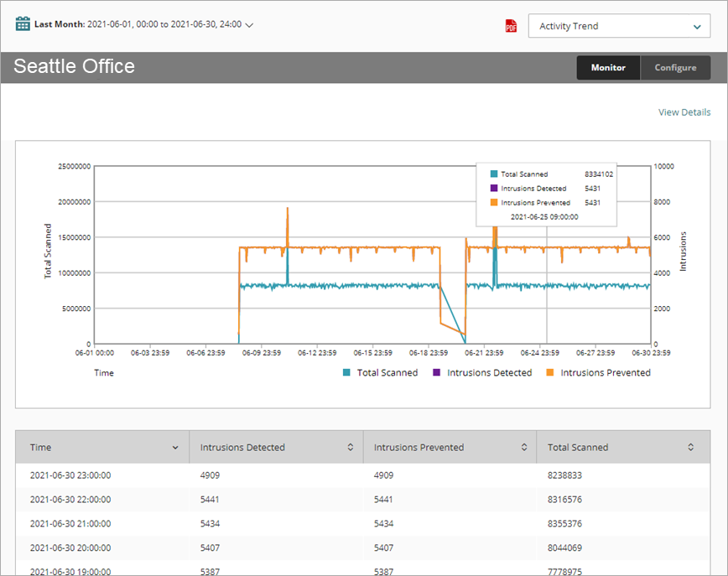
Task: Switch to the Configure tab
Action: pos(675,67)
